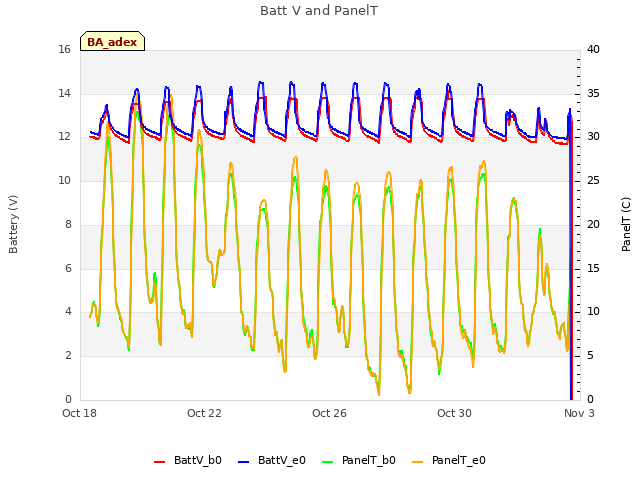This screenshot has width=640, height=480.
Task: Click the Oct 18 x-axis label
Action: tap(80, 413)
